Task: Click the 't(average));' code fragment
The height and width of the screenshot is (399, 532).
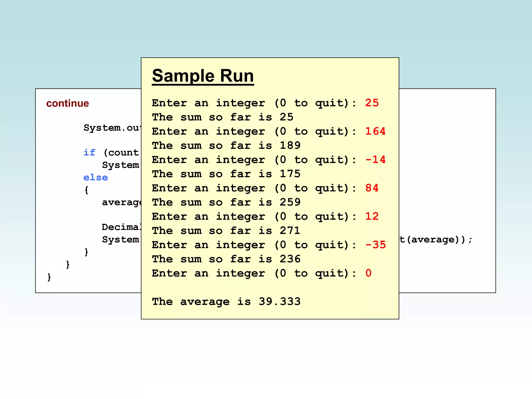Action: point(436,240)
